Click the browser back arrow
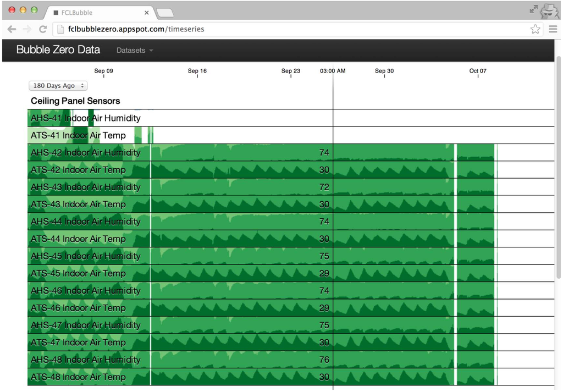Viewport: 563px width, 392px height. coord(12,29)
